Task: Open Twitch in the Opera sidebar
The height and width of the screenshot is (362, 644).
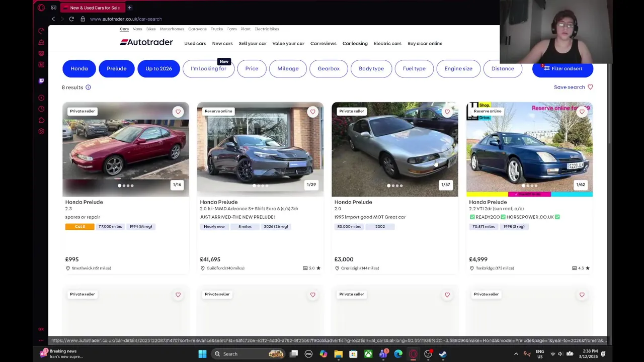Action: point(41,80)
